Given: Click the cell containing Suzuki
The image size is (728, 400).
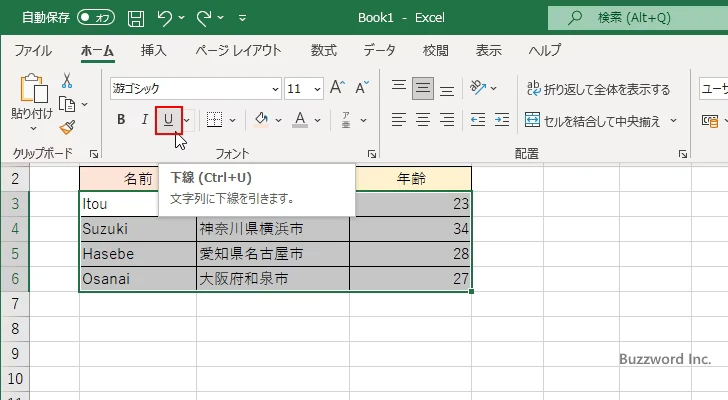Looking at the screenshot, I should [x=138, y=229].
